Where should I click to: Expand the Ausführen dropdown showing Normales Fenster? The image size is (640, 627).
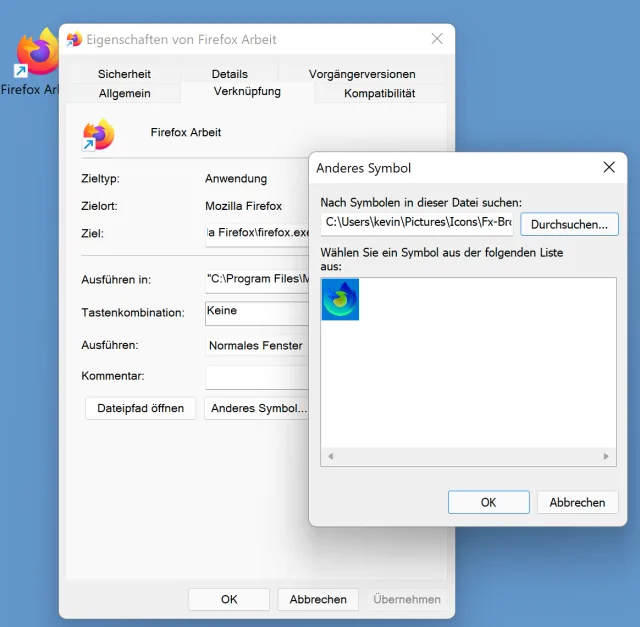tap(256, 346)
